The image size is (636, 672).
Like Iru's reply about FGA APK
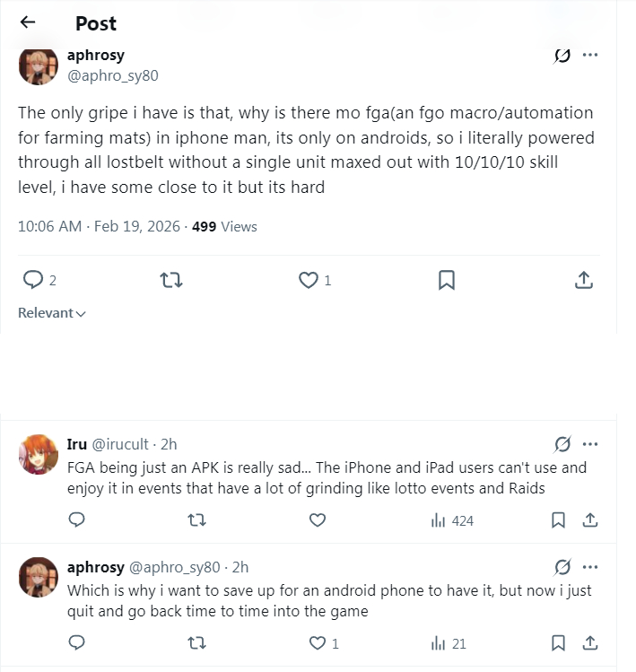coord(318,519)
